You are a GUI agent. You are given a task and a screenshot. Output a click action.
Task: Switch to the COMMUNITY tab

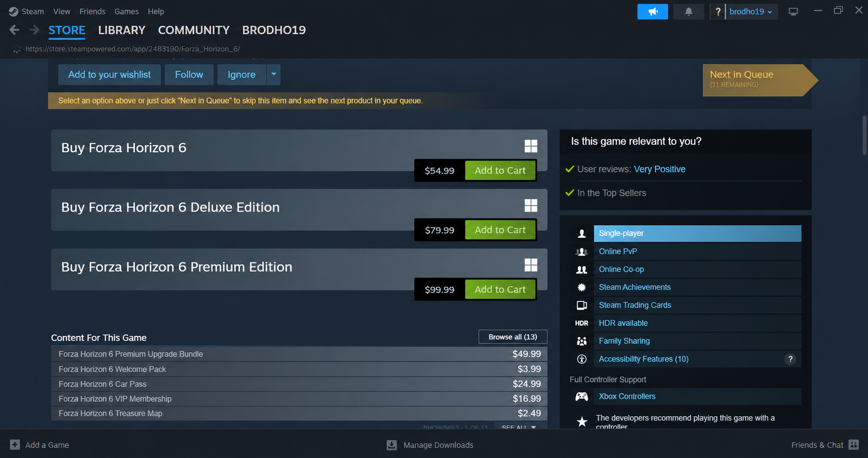194,30
